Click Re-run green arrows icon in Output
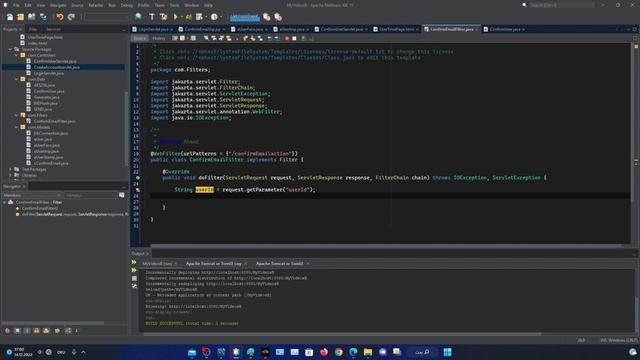640x360 pixels. (x=134, y=262)
